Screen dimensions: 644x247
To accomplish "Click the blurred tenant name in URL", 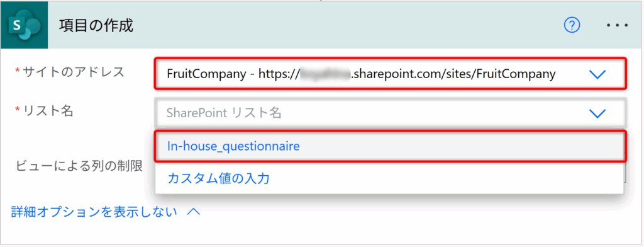I will pos(326,74).
